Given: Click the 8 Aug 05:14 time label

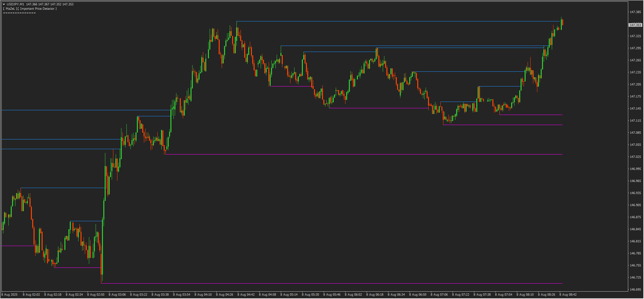Looking at the screenshot, I should click(289, 295).
